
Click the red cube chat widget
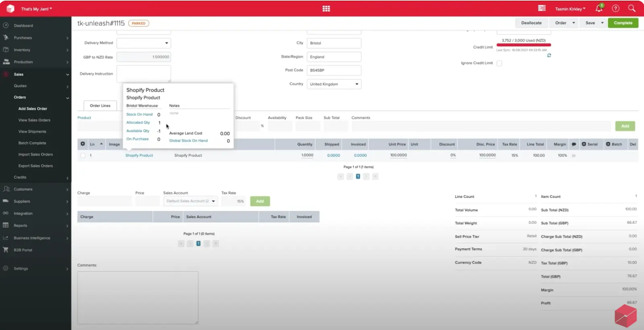[x=625, y=316]
